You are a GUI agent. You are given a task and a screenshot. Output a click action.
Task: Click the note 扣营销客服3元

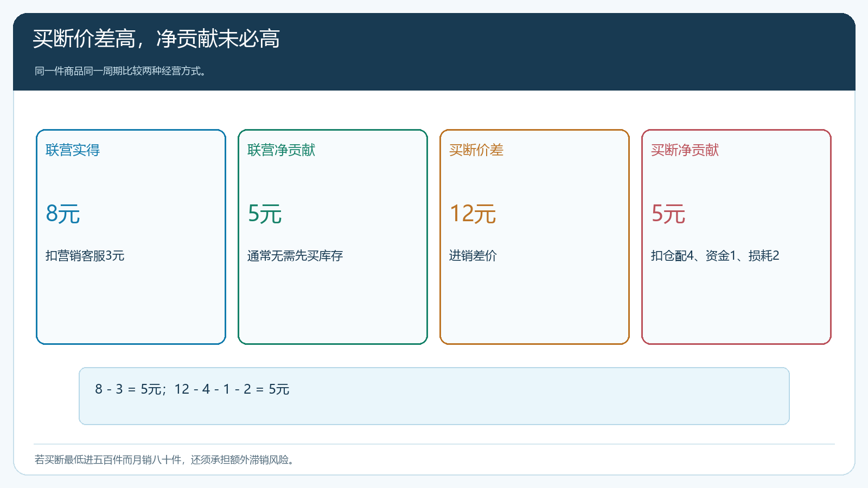pyautogui.click(x=85, y=256)
